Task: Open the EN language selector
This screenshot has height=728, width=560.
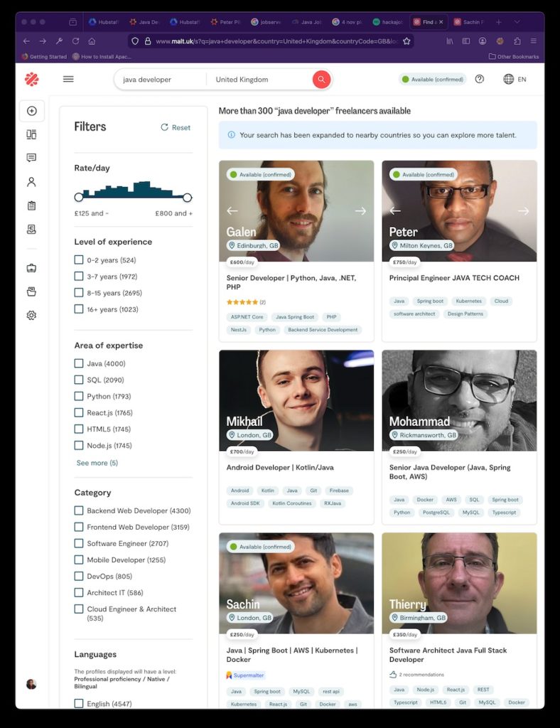Action: 515,79
